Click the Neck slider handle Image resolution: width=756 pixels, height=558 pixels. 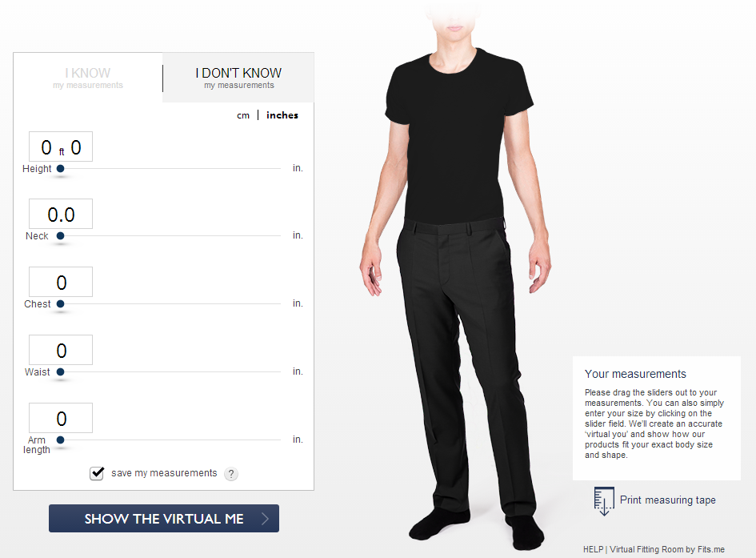click(x=60, y=236)
